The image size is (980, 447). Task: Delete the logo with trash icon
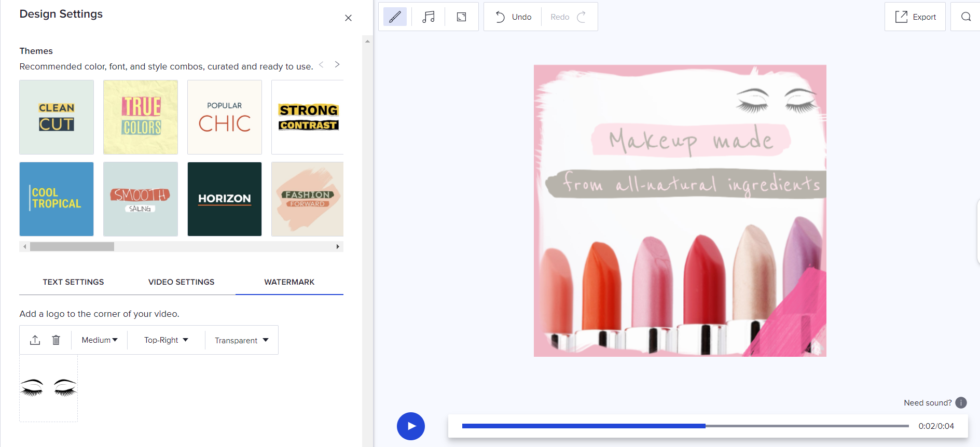click(56, 340)
